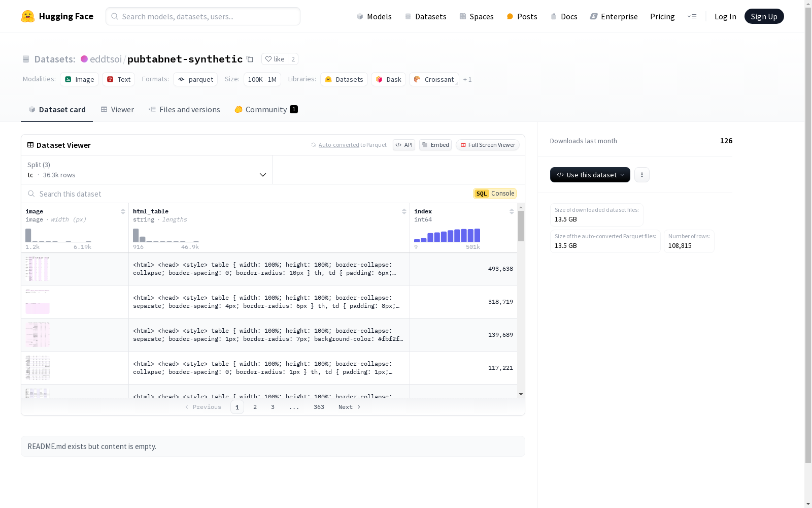The height and width of the screenshot is (508, 812).
Task: Go to Spaces
Action: [x=476, y=16]
